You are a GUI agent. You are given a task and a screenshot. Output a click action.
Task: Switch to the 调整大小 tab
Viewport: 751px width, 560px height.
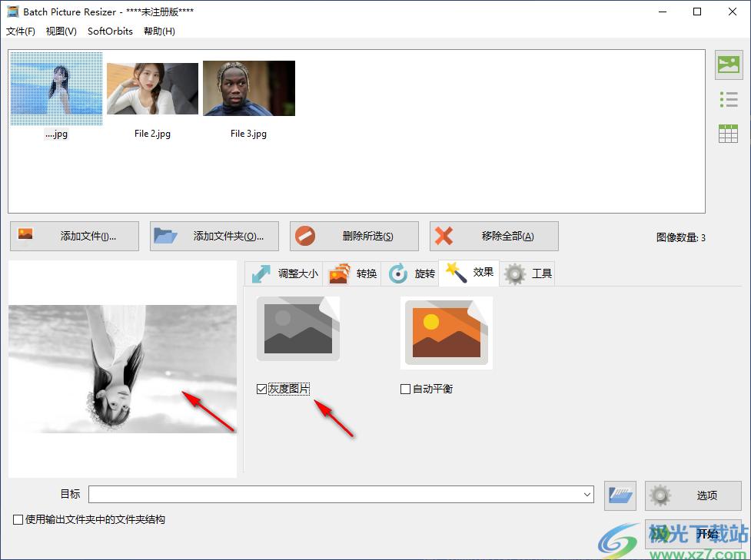[284, 273]
